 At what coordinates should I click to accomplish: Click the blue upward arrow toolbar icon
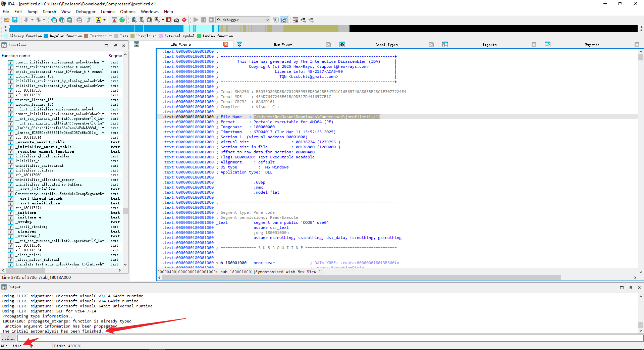(x=89, y=20)
